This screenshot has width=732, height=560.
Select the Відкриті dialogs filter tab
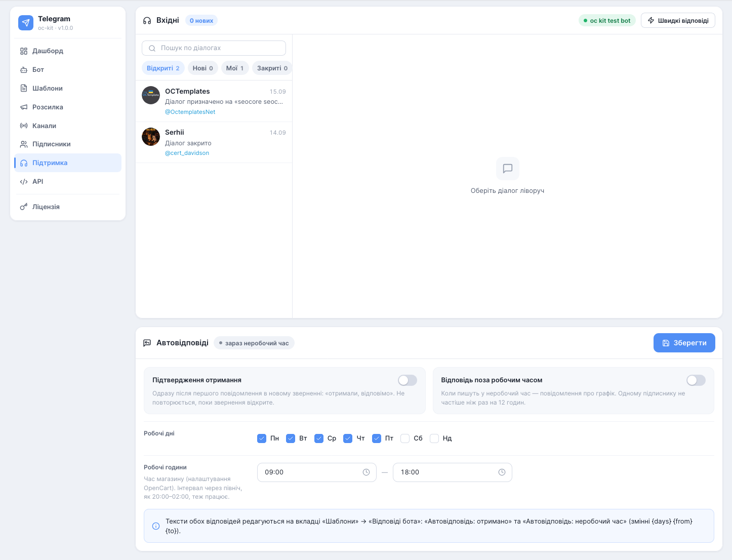[x=163, y=68]
